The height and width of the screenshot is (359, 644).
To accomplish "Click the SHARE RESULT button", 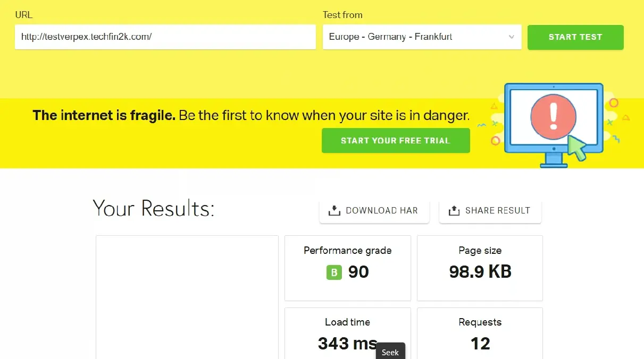I will click(490, 211).
